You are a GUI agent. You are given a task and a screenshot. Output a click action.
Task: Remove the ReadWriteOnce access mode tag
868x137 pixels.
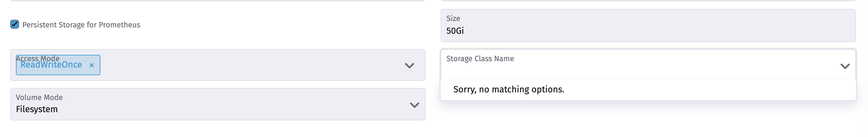pos(91,65)
